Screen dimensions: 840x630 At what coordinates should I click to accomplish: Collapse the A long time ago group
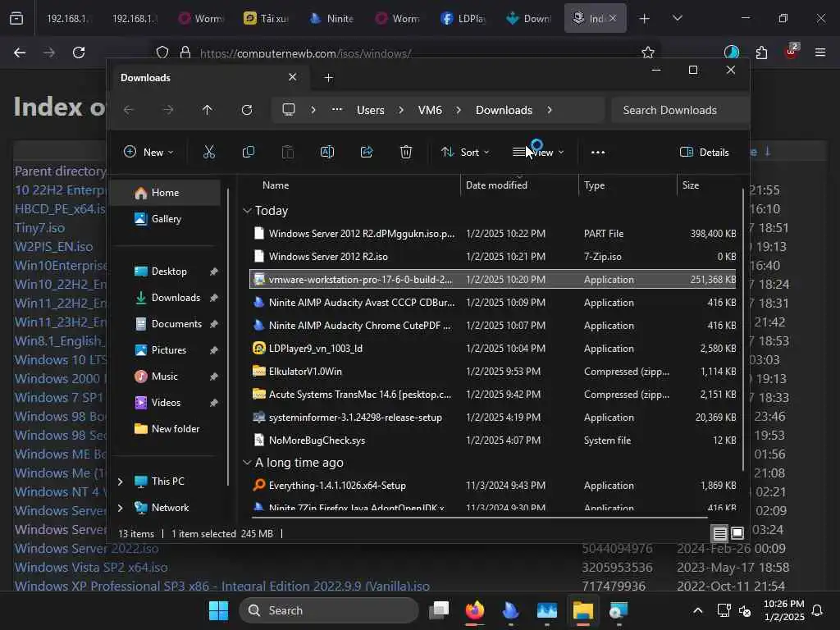click(x=247, y=463)
